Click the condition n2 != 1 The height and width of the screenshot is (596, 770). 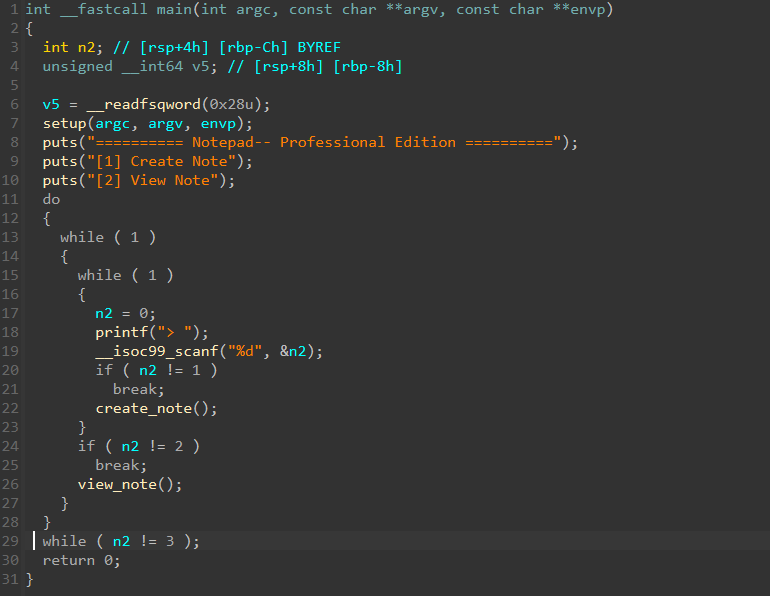(169, 370)
